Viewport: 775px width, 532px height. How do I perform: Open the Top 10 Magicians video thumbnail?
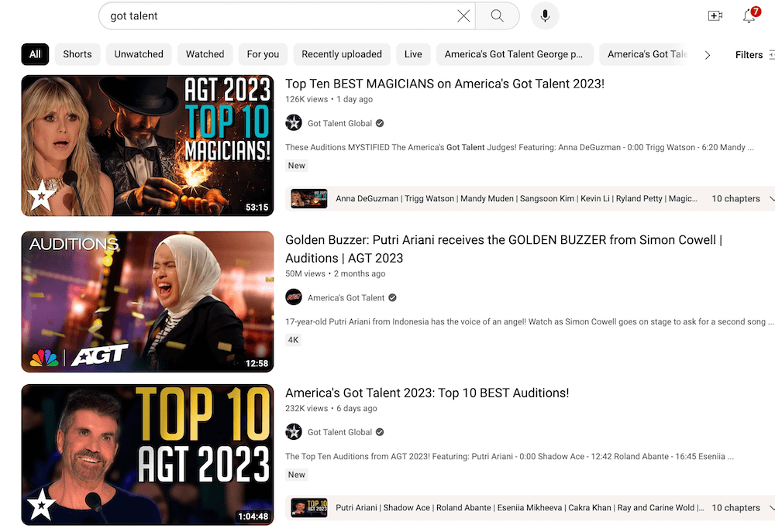click(x=147, y=146)
